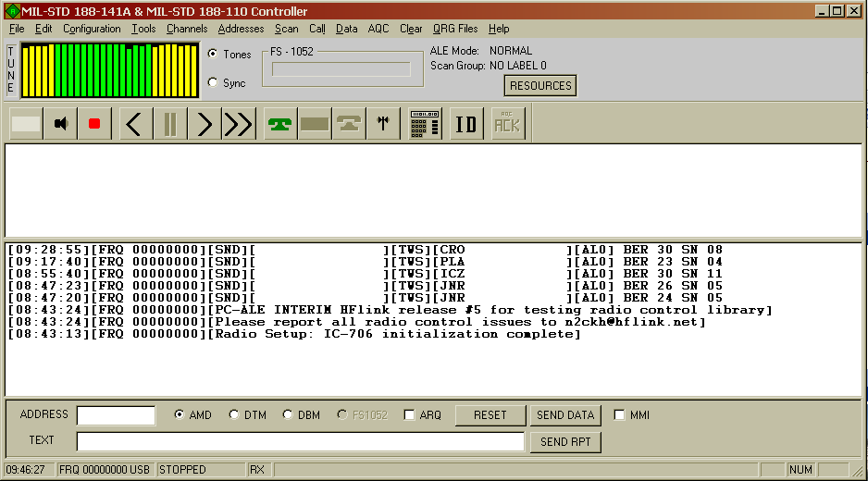This screenshot has width=868, height=481.
Task: Open the Channels menu
Action: point(187,29)
